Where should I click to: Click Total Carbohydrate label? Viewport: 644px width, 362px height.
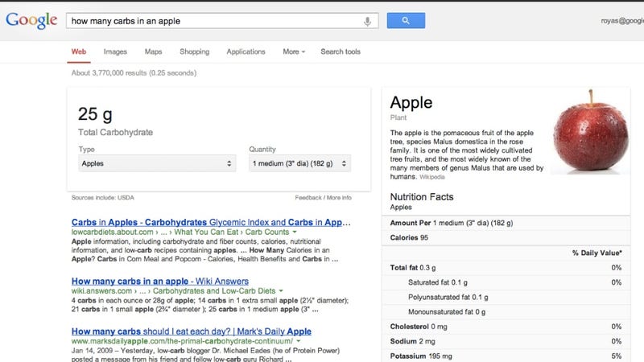pyautogui.click(x=115, y=132)
